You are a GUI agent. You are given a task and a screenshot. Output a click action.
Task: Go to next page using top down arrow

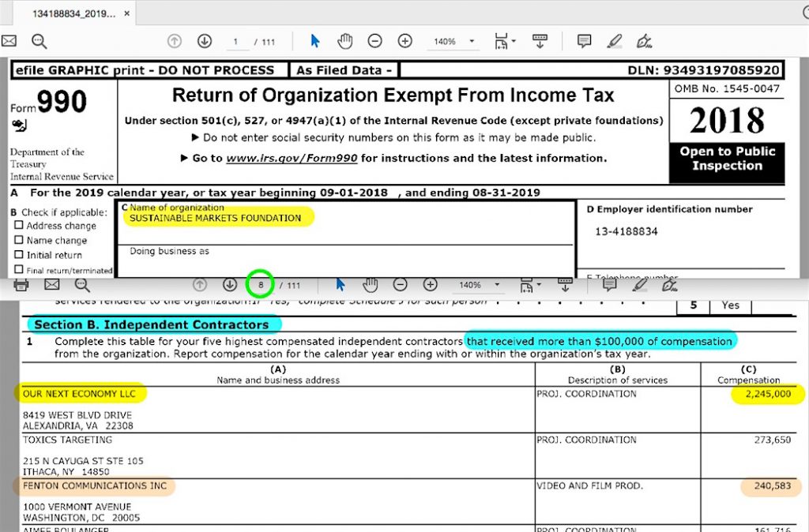click(x=205, y=41)
